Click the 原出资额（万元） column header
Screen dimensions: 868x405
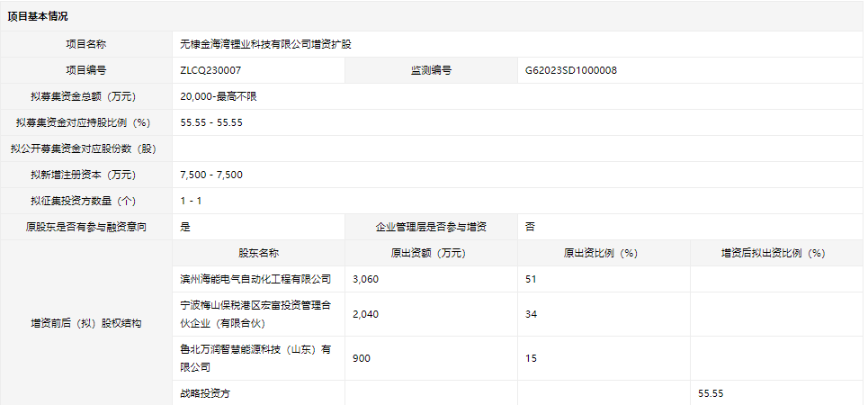point(431,253)
